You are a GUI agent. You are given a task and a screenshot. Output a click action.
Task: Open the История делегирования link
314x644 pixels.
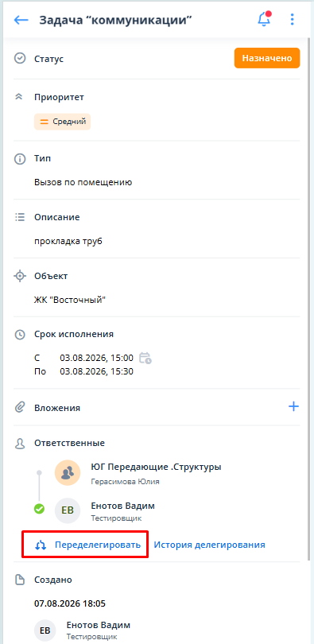point(209,545)
